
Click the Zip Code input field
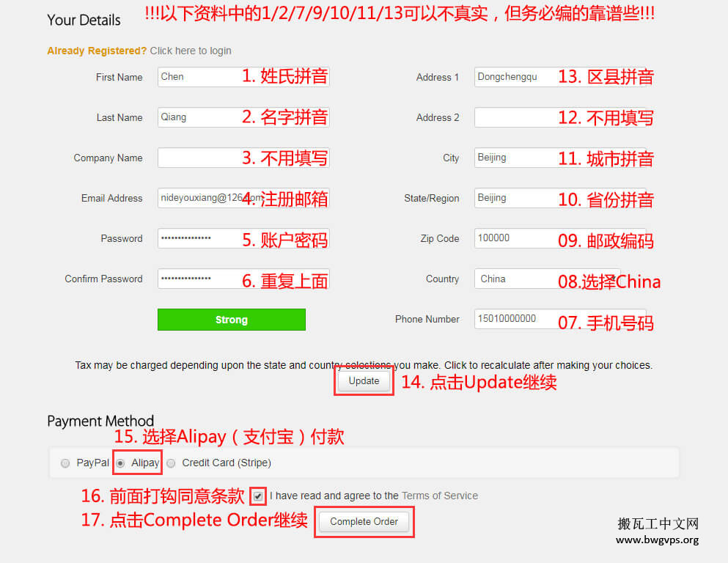coord(560,238)
